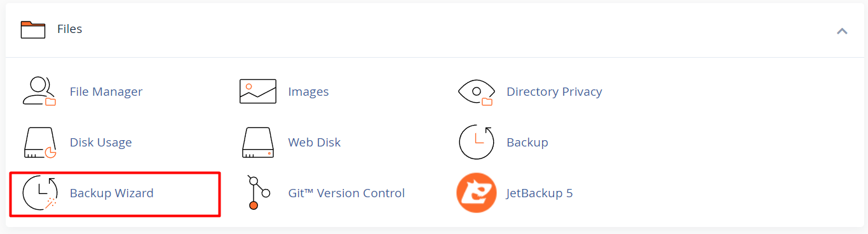The width and height of the screenshot is (868, 234).
Task: Click the Files folder icon in header
Action: point(33,29)
